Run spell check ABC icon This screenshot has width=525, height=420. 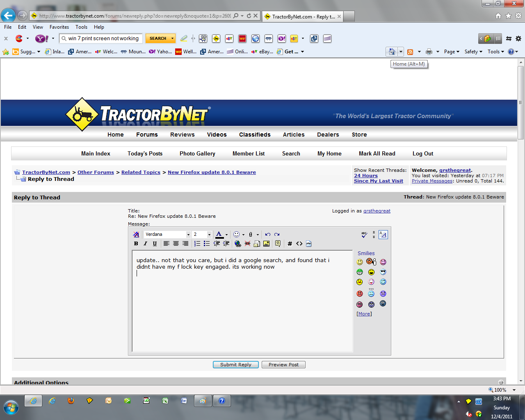(x=364, y=235)
